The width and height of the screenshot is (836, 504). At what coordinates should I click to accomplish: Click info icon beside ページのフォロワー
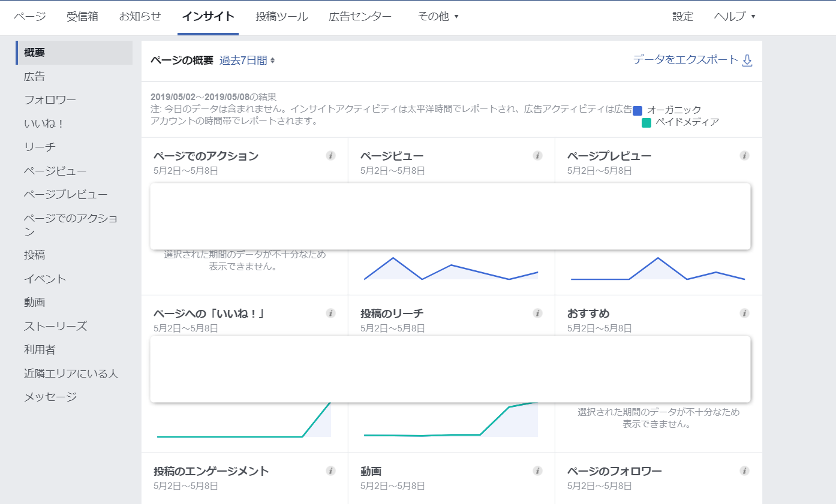744,471
